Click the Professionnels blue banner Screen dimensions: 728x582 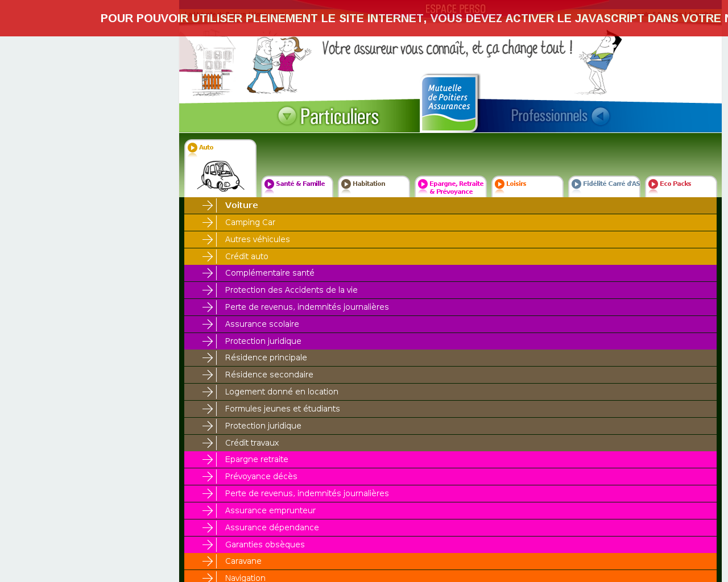click(x=600, y=117)
